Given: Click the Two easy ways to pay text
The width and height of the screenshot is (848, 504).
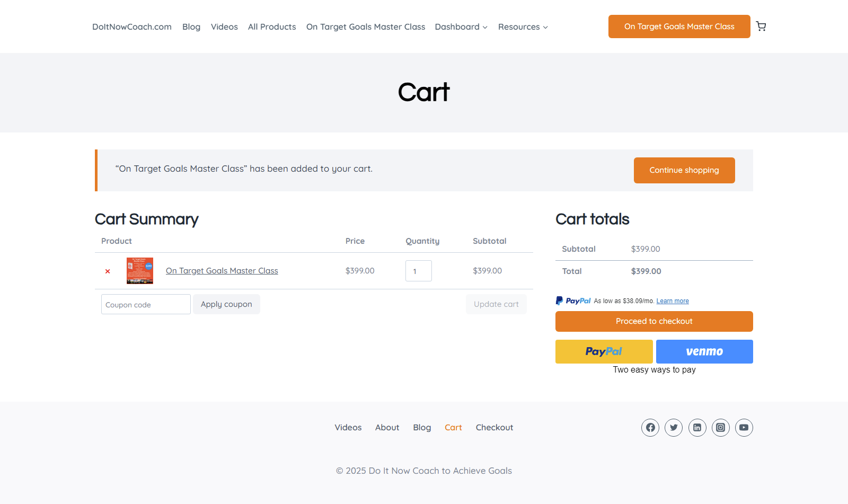Looking at the screenshot, I should [x=654, y=370].
